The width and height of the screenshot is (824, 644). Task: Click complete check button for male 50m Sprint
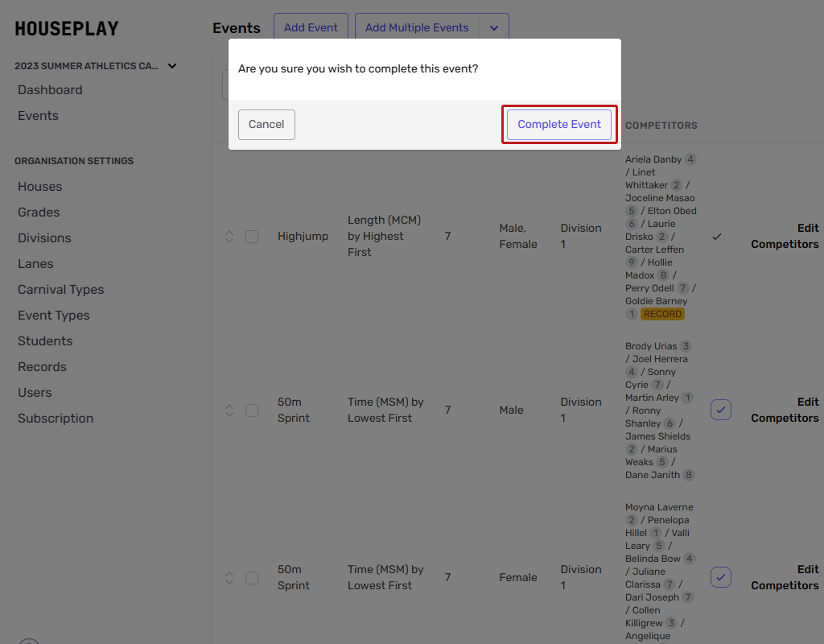point(720,411)
